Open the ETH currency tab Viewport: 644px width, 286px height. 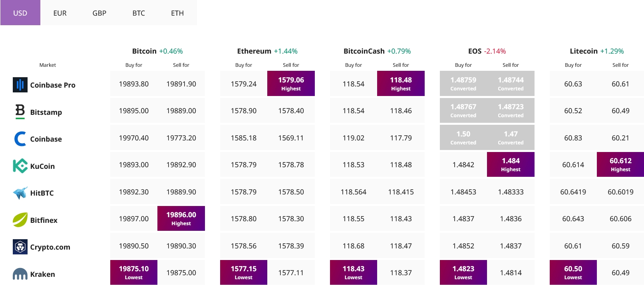point(177,13)
